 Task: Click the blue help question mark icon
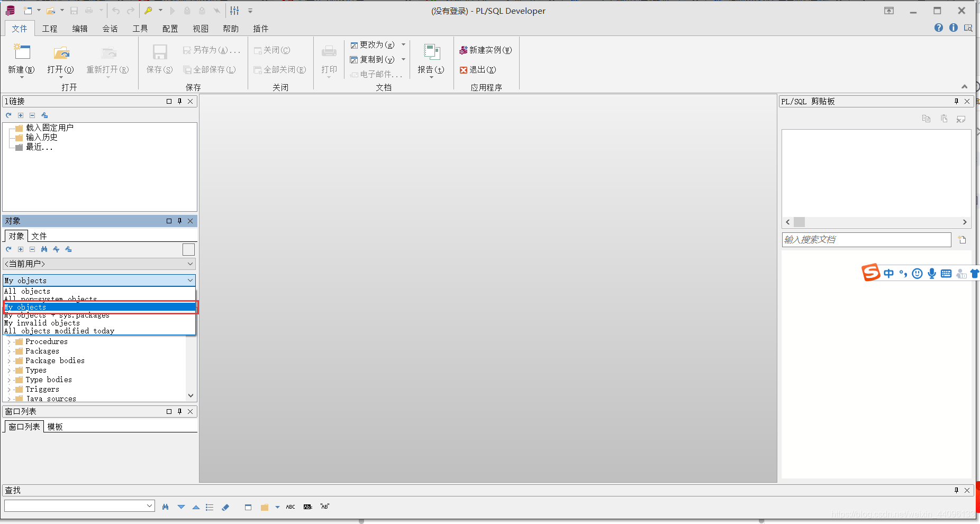point(938,28)
